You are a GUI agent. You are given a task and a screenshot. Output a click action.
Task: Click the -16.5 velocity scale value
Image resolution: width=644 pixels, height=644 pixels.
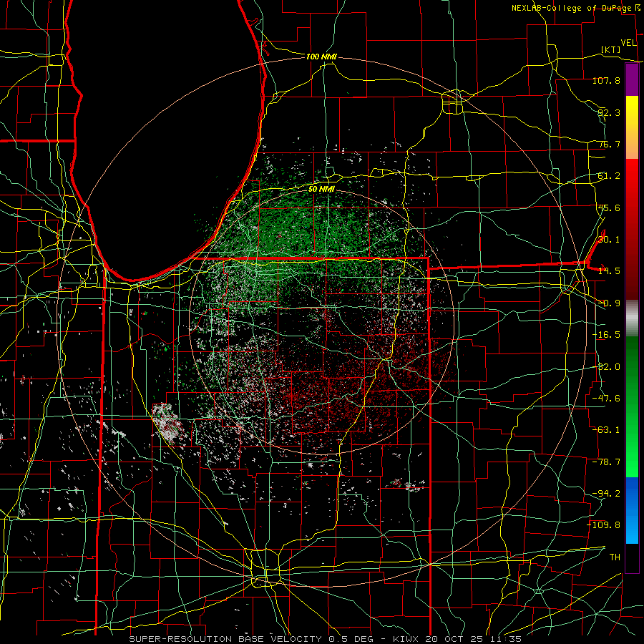606,335
